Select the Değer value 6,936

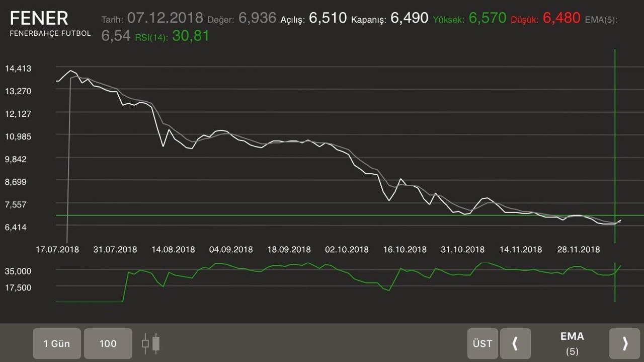[258, 18]
